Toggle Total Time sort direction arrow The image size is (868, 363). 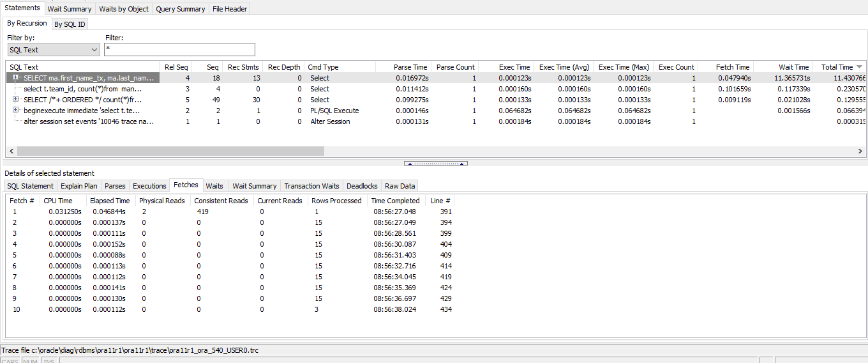(x=859, y=67)
